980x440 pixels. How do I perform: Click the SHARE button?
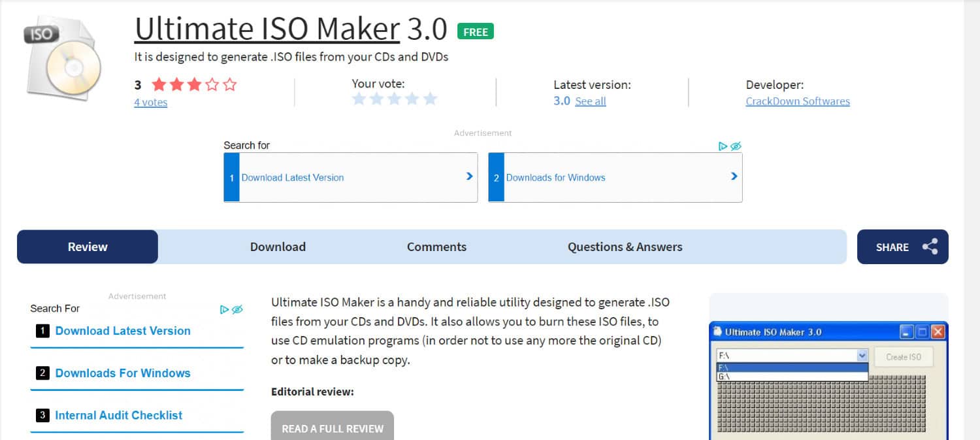tap(902, 246)
